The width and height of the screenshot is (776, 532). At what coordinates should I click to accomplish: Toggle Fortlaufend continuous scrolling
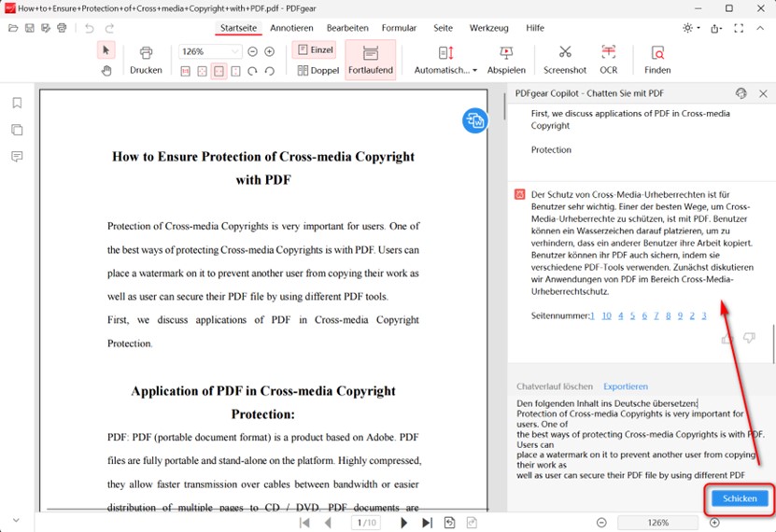[x=371, y=60]
